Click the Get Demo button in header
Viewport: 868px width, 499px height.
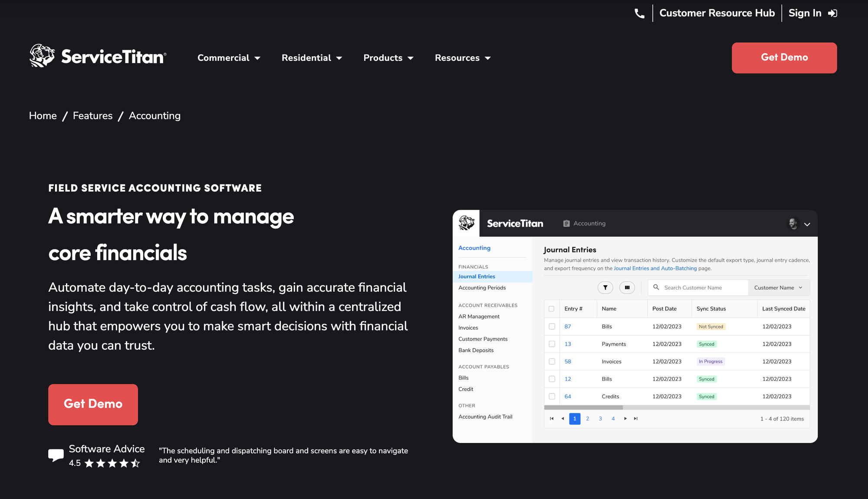coord(784,58)
